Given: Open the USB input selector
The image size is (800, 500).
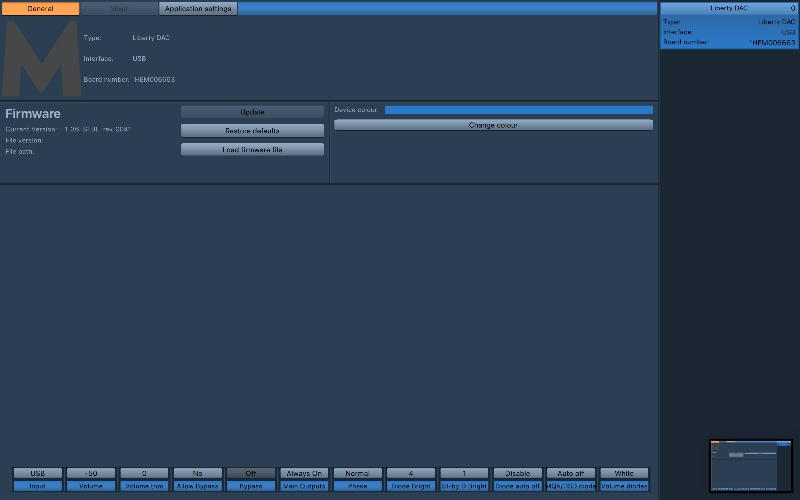Looking at the screenshot, I should pos(38,473).
